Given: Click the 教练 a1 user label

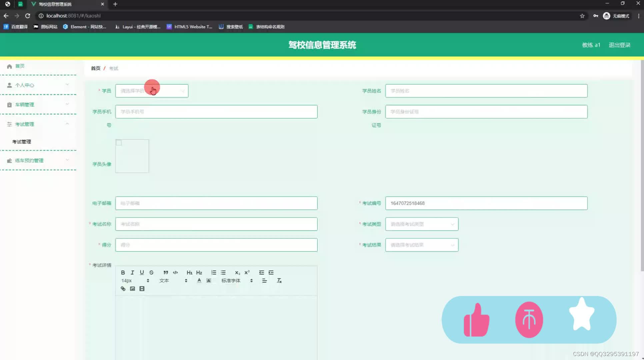Looking at the screenshot, I should [x=591, y=45].
